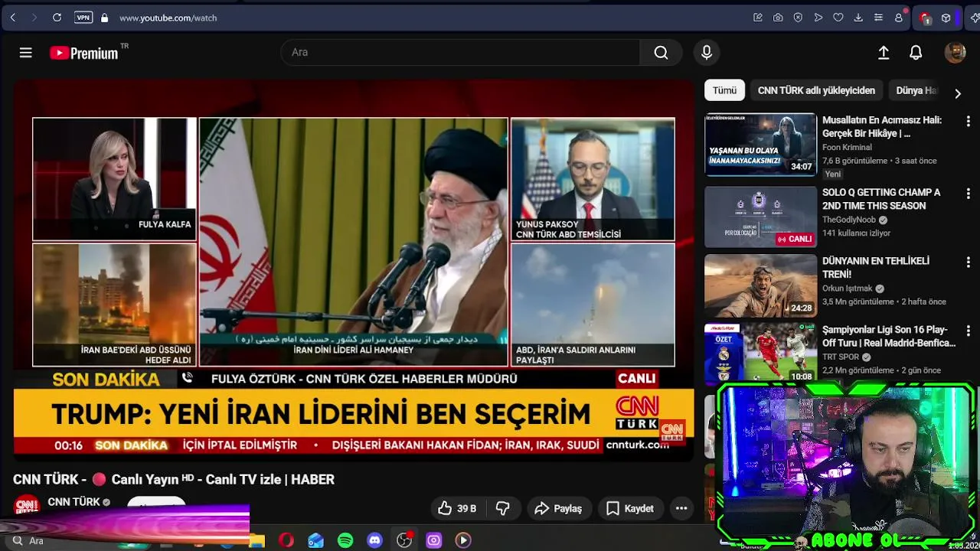Open CNN TÜRK channel avatar below video
The width and height of the screenshot is (980, 551).
[x=27, y=505]
